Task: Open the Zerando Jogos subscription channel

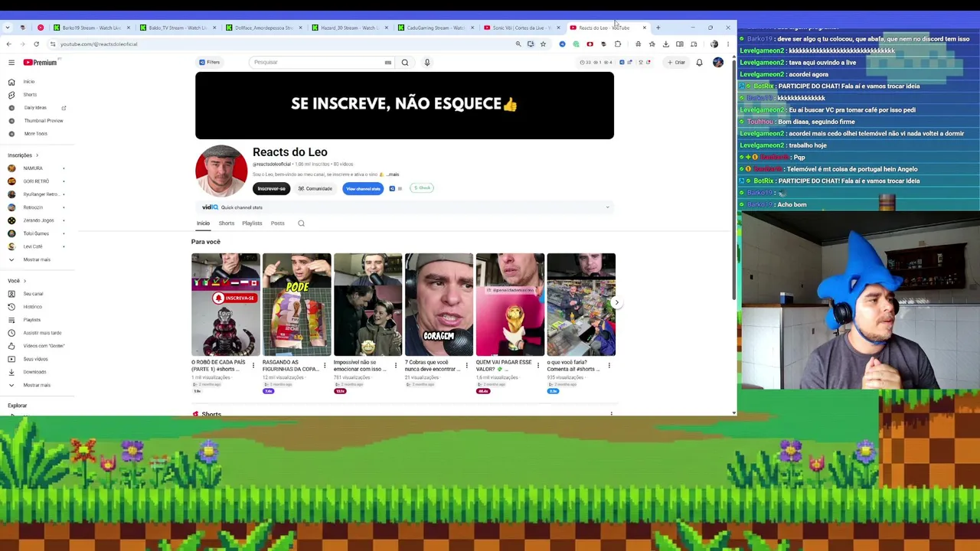Action: click(38, 220)
